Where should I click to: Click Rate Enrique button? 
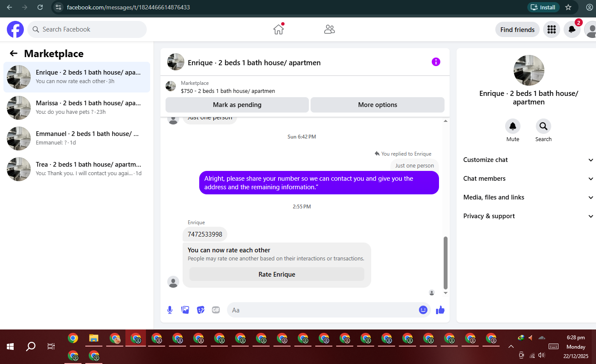(x=277, y=274)
